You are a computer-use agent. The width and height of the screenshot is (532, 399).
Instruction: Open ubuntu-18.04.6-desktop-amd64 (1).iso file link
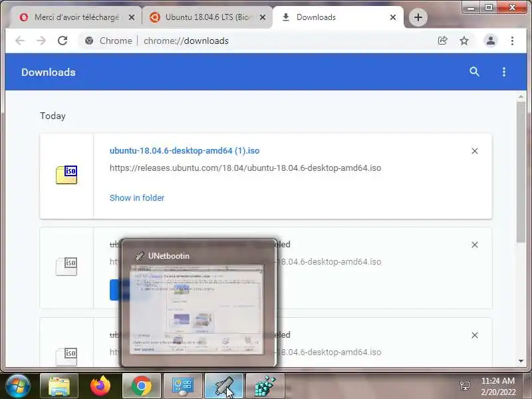185,151
